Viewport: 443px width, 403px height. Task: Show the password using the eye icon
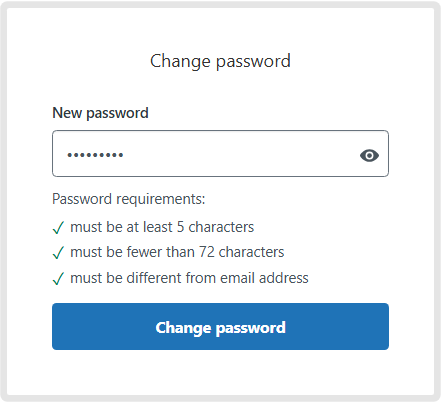point(369,155)
